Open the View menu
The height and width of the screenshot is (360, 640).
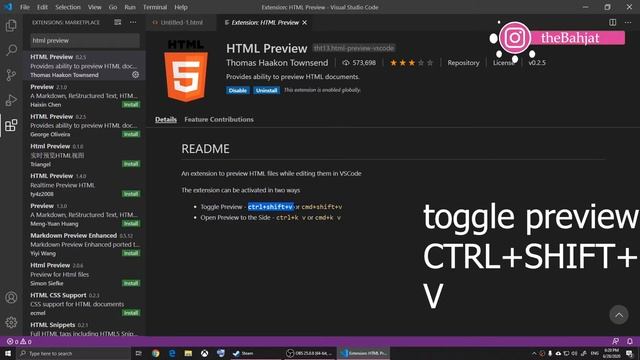point(95,7)
